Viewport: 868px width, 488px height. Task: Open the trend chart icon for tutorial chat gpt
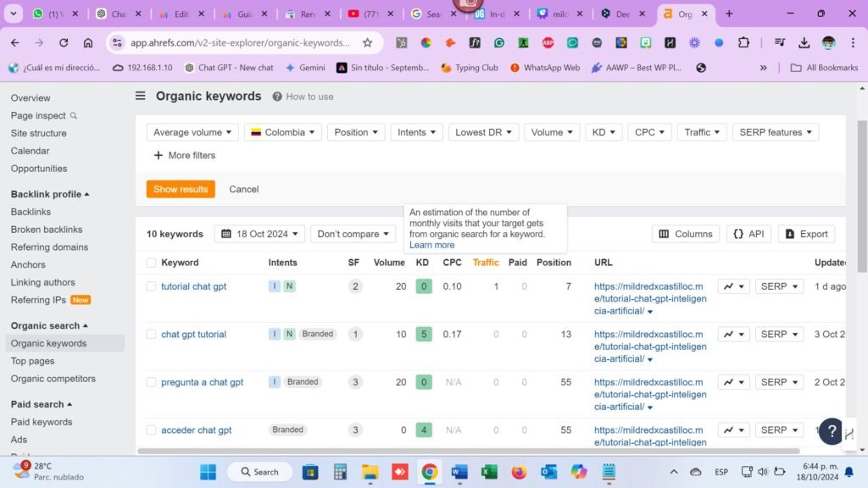[728, 287]
